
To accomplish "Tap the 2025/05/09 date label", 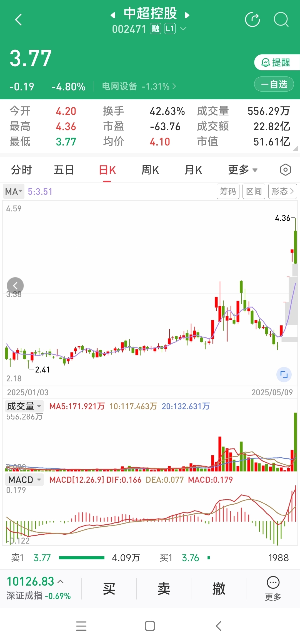I will 272,392.
